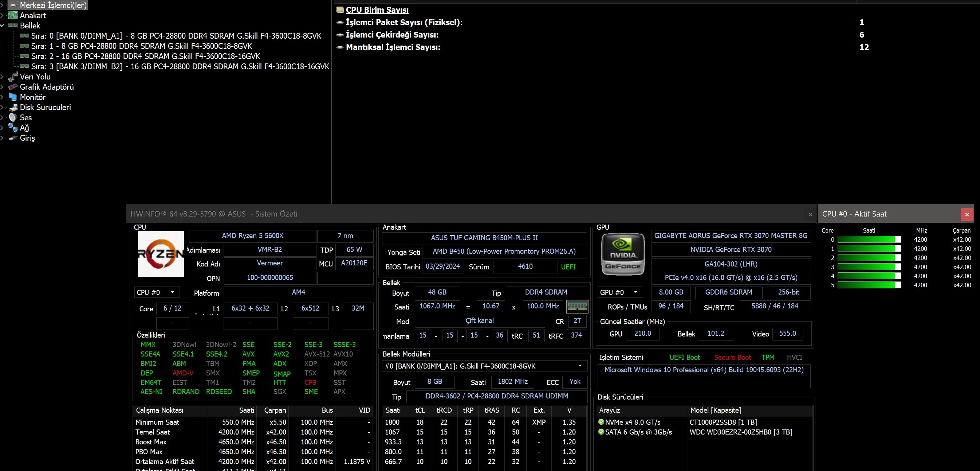Viewport: 980px width, 471px height.
Task: Click the XMP entry in memory timings table
Action: tap(539, 422)
